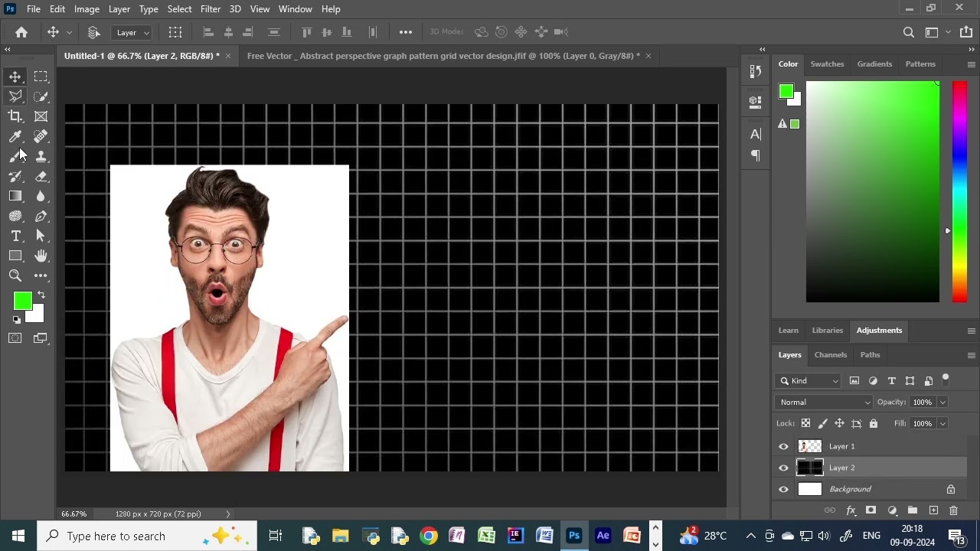Click the Windows taskbar search box
The height and width of the screenshot is (551, 980).
pos(147,536)
